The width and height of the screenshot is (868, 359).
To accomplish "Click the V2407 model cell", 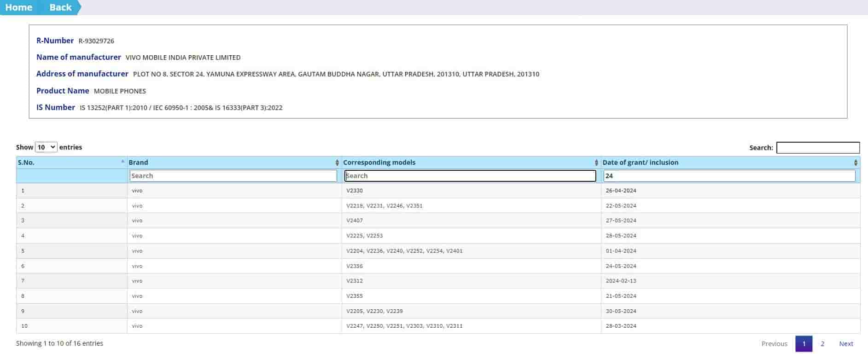I will pyautogui.click(x=355, y=220).
